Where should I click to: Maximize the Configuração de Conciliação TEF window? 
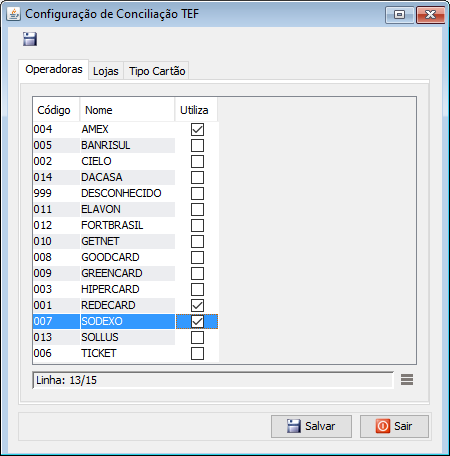399,15
